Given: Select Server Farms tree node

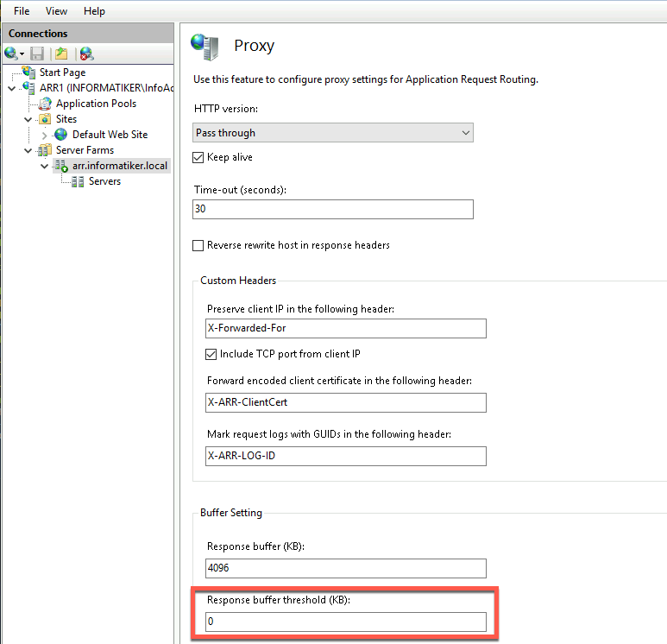Looking at the screenshot, I should tap(85, 150).
